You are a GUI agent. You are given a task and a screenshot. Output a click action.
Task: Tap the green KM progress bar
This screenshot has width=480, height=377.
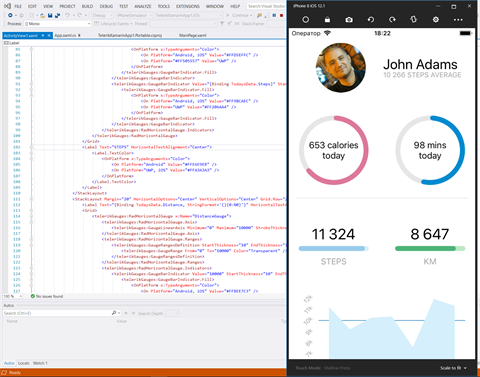[430, 248]
